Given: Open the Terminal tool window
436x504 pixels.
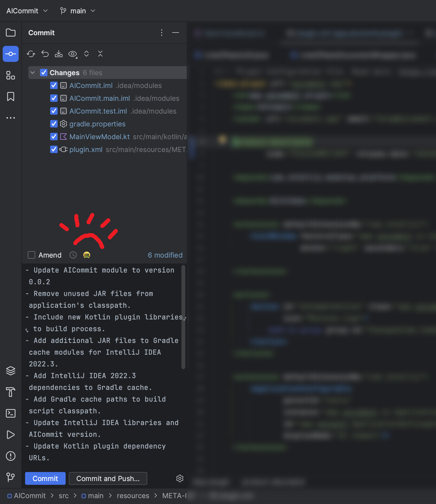Looking at the screenshot, I should pyautogui.click(x=11, y=413).
